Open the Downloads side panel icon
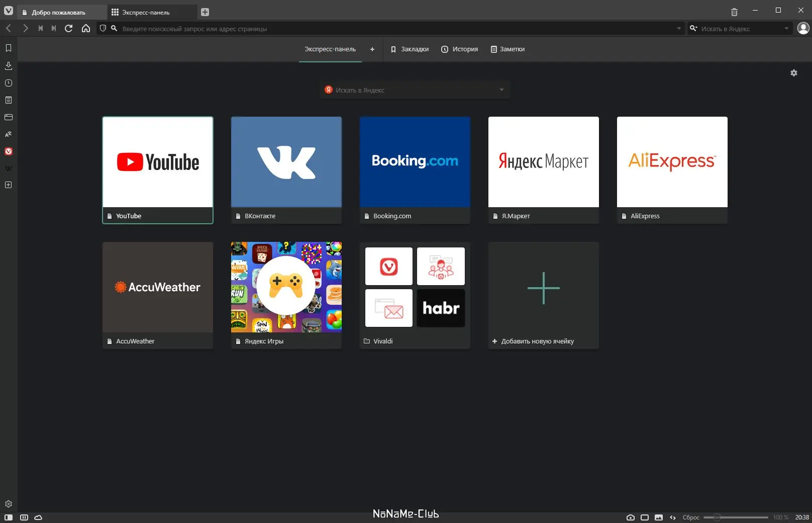 tap(9, 65)
